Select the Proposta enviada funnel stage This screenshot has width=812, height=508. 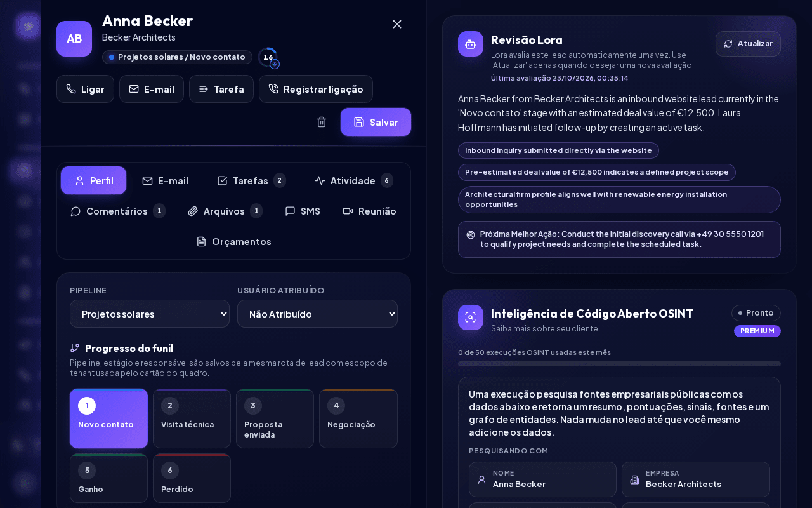tap(275, 418)
